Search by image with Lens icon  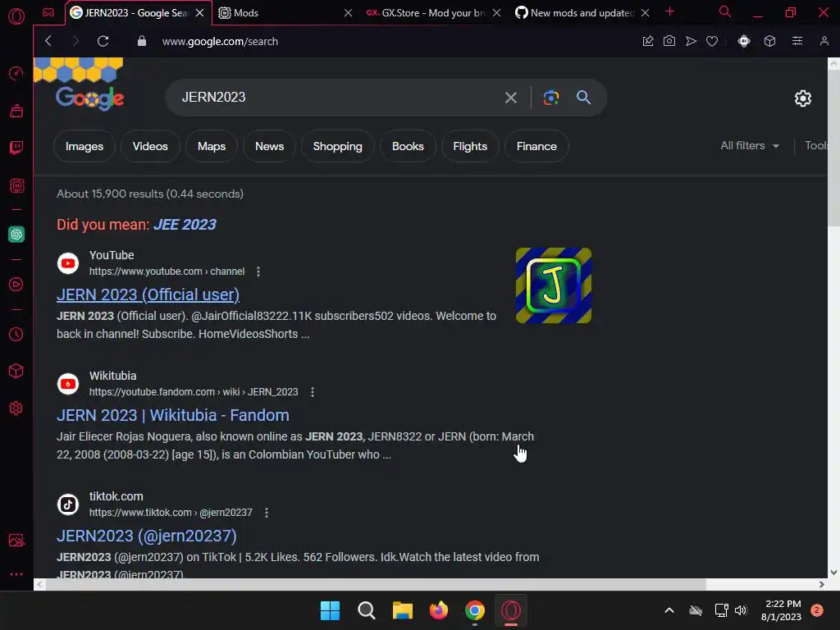pos(550,98)
